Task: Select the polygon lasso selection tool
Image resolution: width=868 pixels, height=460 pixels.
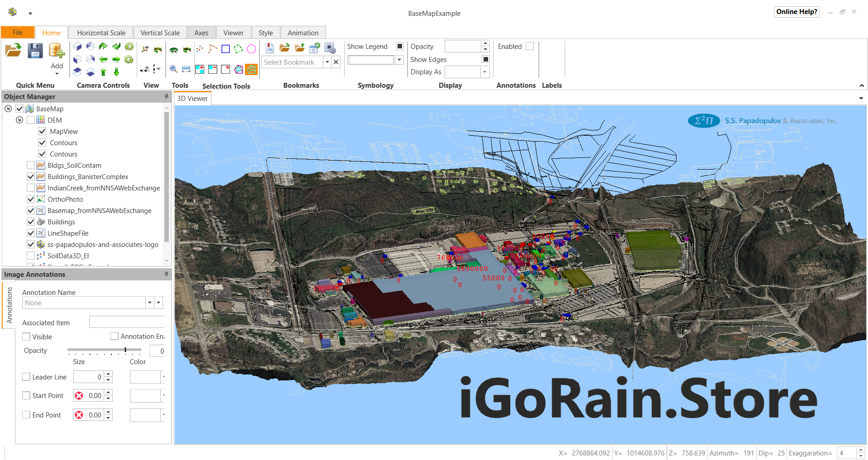Action: 239,49
